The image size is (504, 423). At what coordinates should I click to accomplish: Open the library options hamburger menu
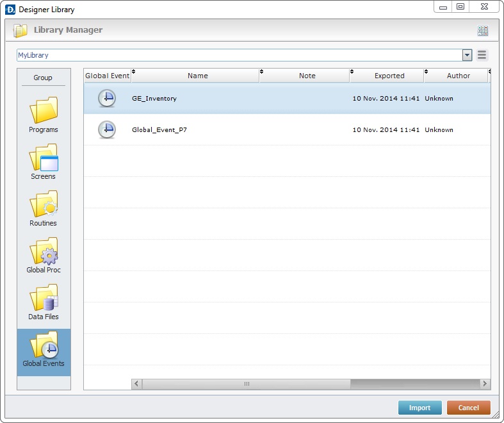tap(482, 55)
